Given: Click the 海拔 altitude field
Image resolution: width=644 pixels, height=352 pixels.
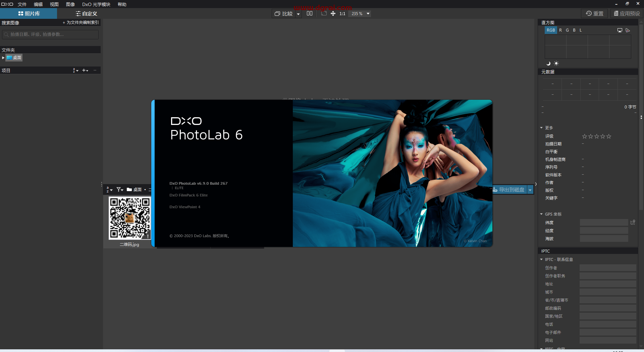Looking at the screenshot, I should [x=604, y=238].
